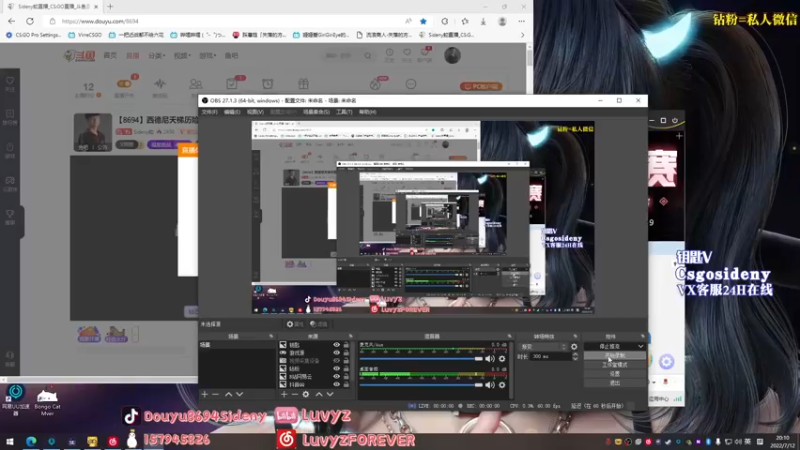Pop out the Audio Mixer dock
800x450 pixels.
click(x=509, y=337)
